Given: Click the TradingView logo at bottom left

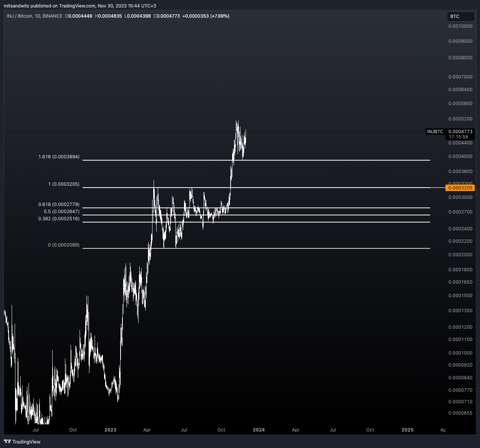Looking at the screenshot, I should 22,442.
